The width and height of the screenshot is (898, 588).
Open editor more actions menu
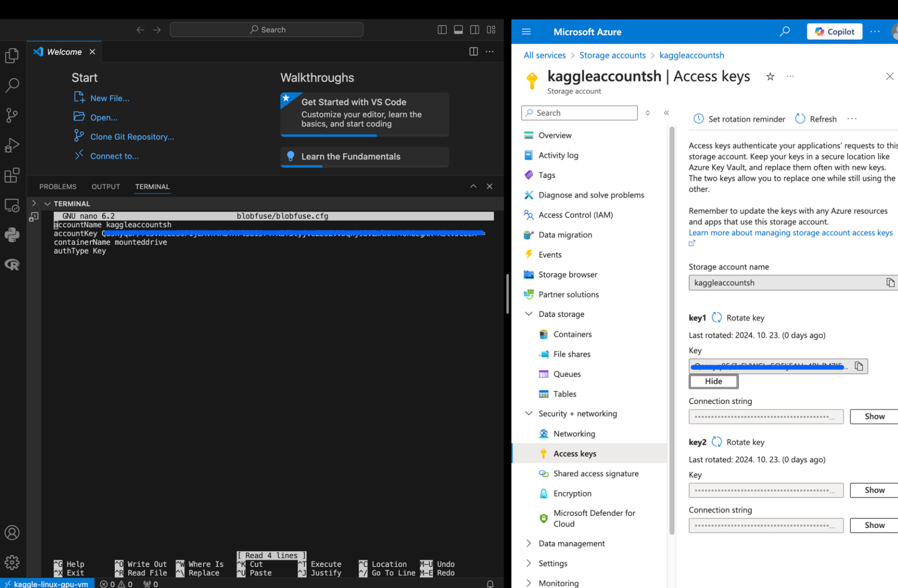pyautogui.click(x=490, y=51)
